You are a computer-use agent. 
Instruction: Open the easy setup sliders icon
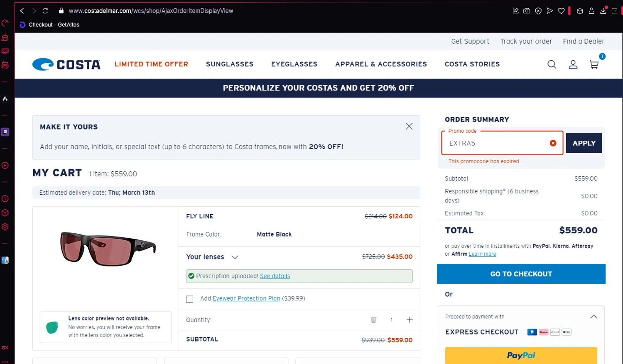point(614,11)
